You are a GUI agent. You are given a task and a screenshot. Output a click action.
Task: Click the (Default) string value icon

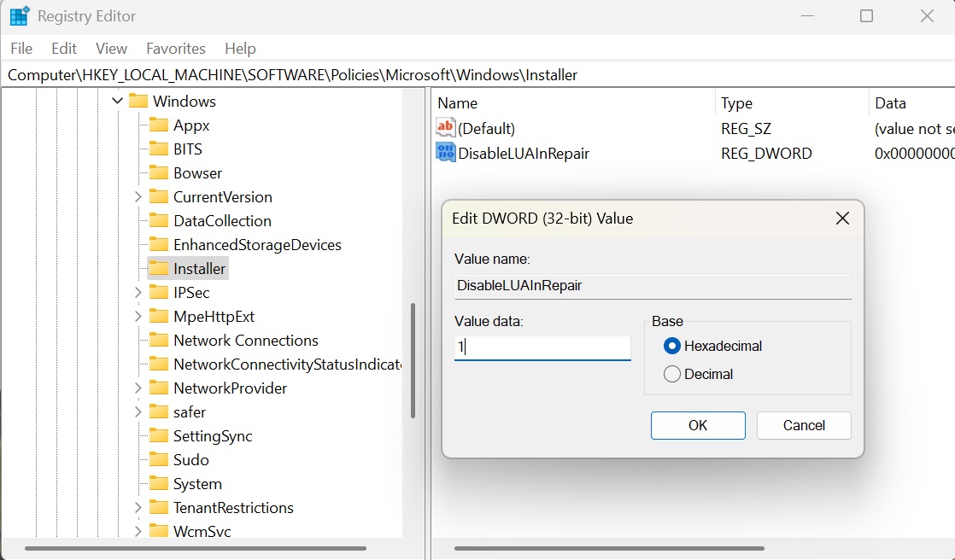pos(445,128)
